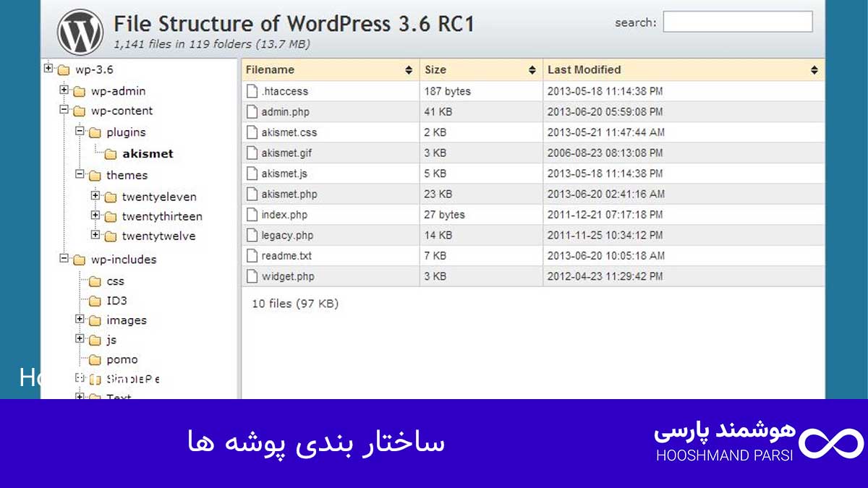Screen dimensions: 868x488
Task: Expand the js folder
Action: (x=80, y=338)
